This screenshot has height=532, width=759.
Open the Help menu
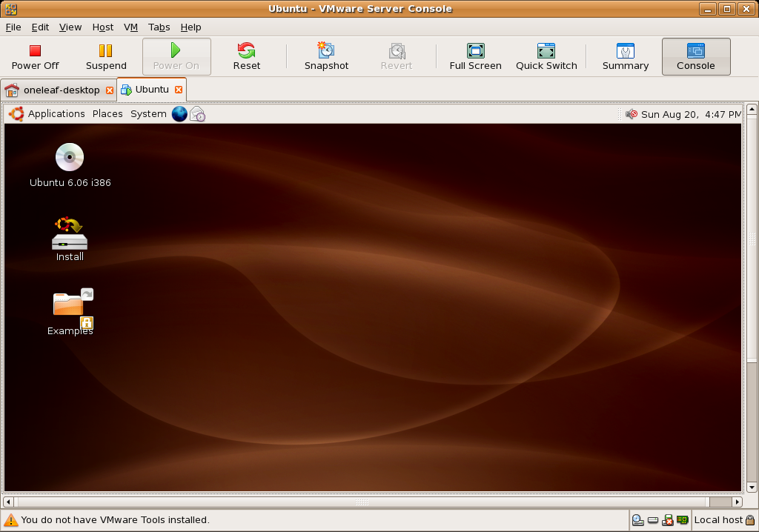tap(190, 27)
